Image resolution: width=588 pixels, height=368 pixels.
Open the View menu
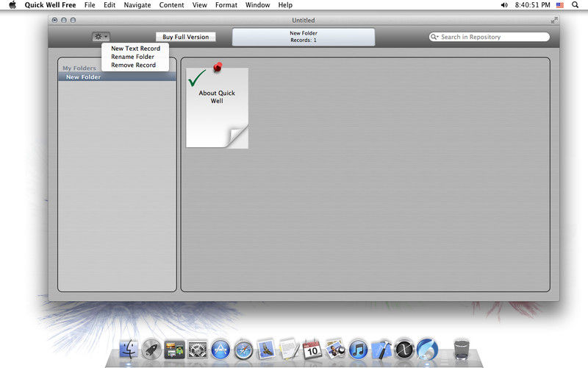(199, 5)
